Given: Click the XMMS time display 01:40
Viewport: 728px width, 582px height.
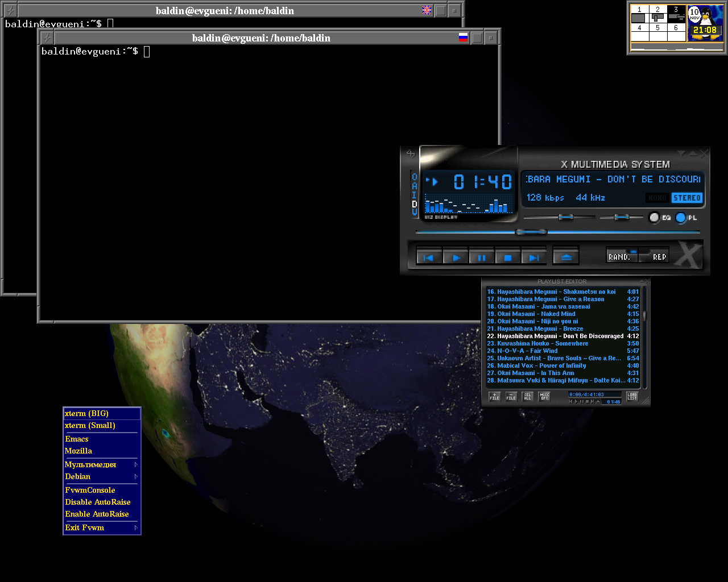Looking at the screenshot, I should [x=482, y=182].
